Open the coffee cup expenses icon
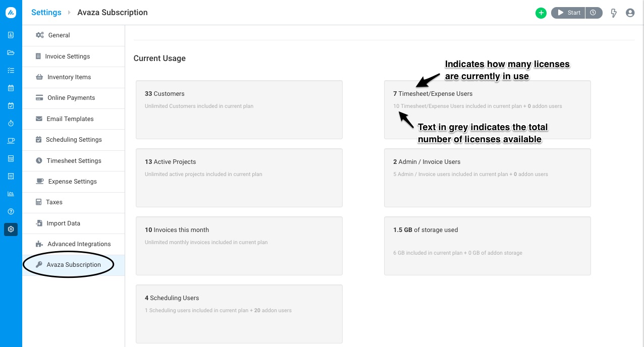This screenshot has width=644, height=347. point(11,141)
